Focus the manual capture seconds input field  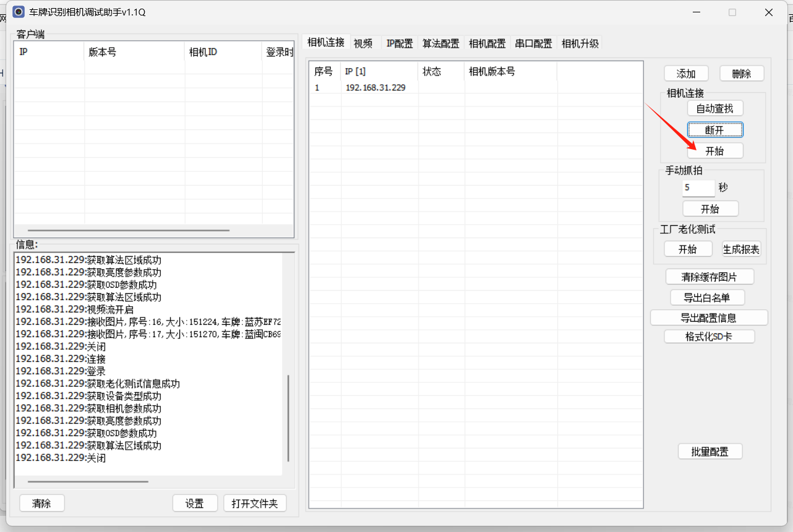click(698, 188)
